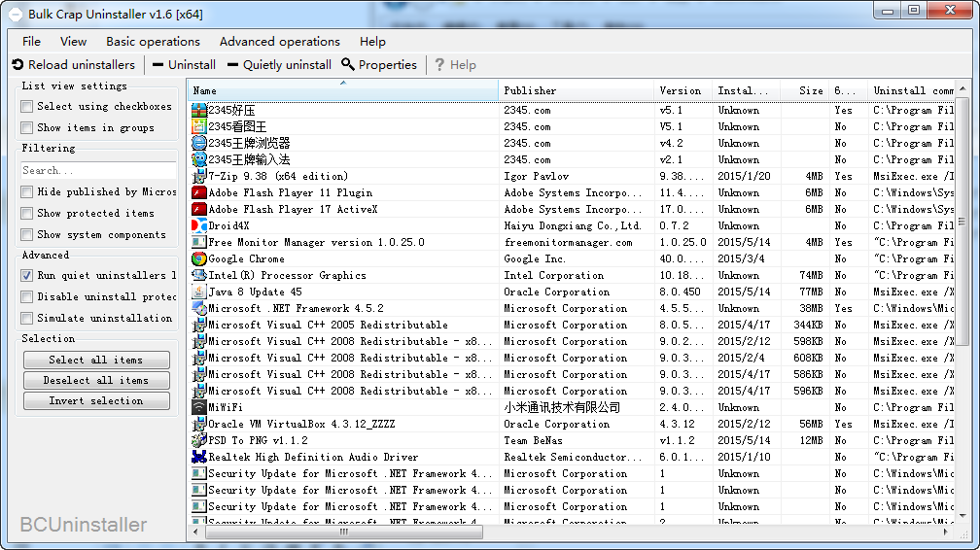Screen dimensions: 980x550
Task: Toggle Show items in groups checkbox
Action: [27, 127]
